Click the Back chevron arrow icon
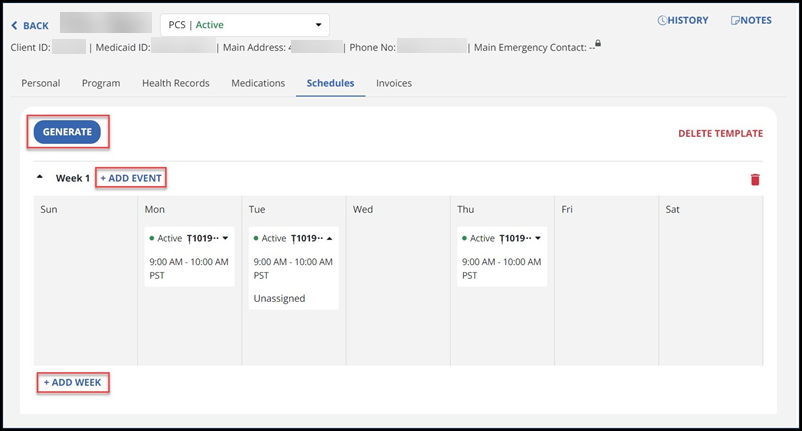This screenshot has width=802, height=431. [14, 26]
